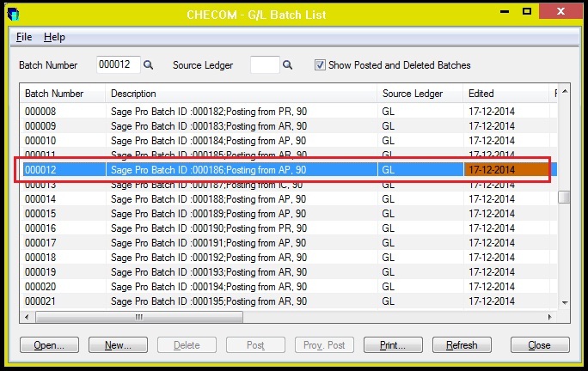
Task: Click the Print... button
Action: pos(392,345)
